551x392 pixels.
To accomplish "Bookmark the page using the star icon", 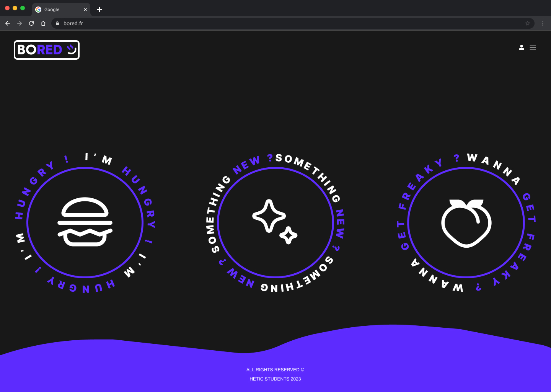I will 528,23.
